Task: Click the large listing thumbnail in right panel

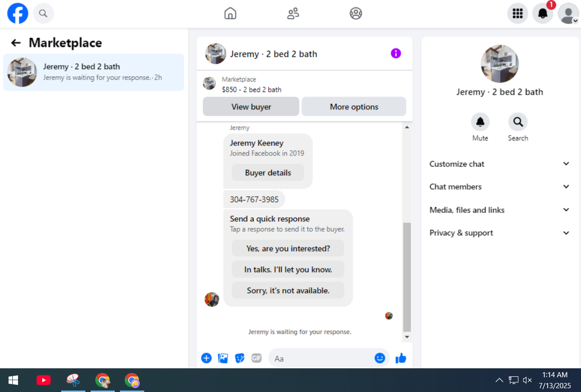Action: click(x=499, y=64)
